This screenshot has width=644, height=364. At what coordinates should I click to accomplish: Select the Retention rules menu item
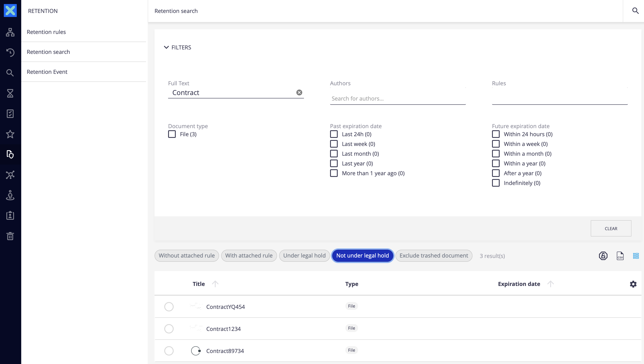(x=46, y=31)
